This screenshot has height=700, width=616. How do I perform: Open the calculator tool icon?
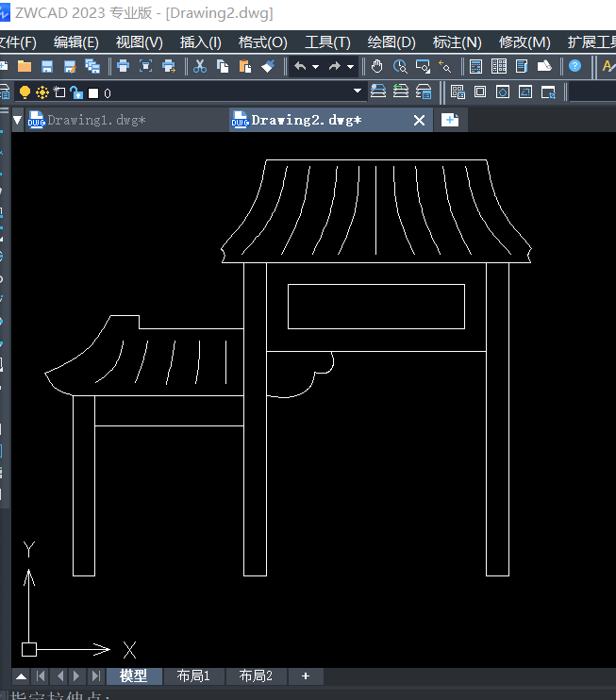475,67
